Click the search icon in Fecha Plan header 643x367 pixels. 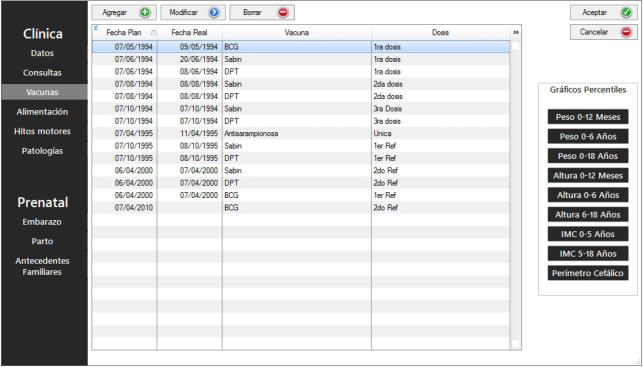click(x=153, y=33)
